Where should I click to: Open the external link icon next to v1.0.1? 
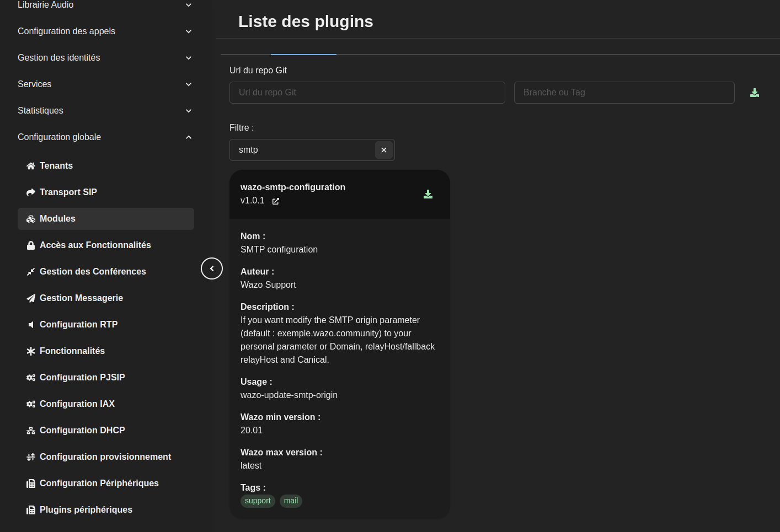click(276, 201)
